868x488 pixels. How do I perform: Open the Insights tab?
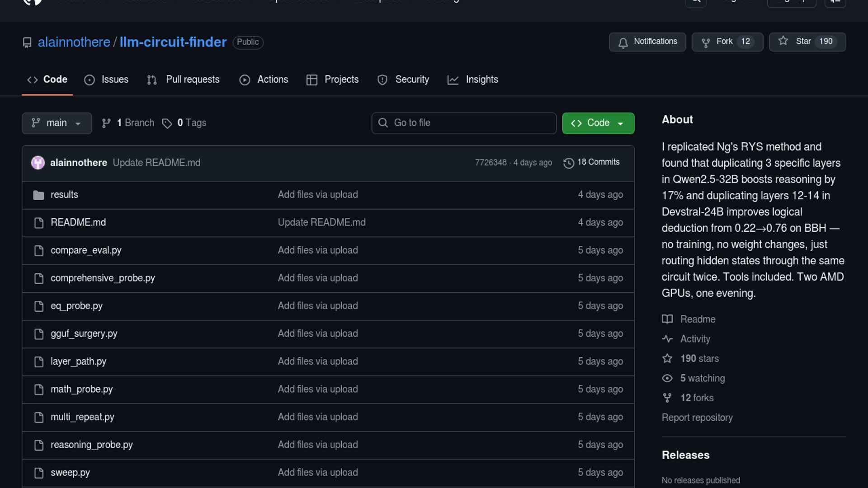472,80
